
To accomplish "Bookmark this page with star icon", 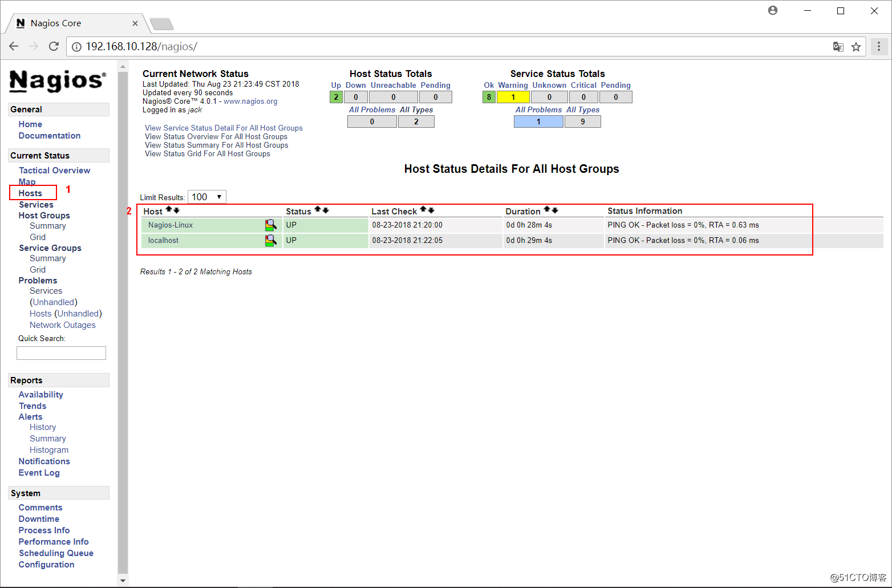I will pos(856,47).
